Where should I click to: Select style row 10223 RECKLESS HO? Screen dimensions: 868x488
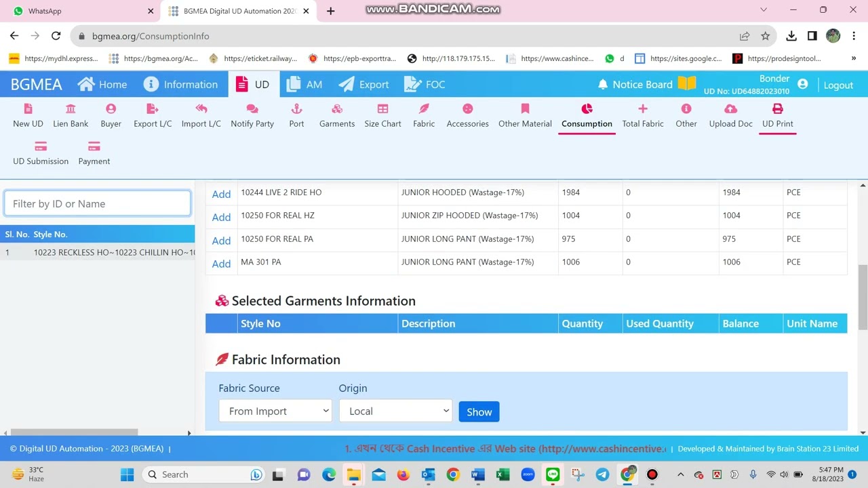(x=97, y=252)
